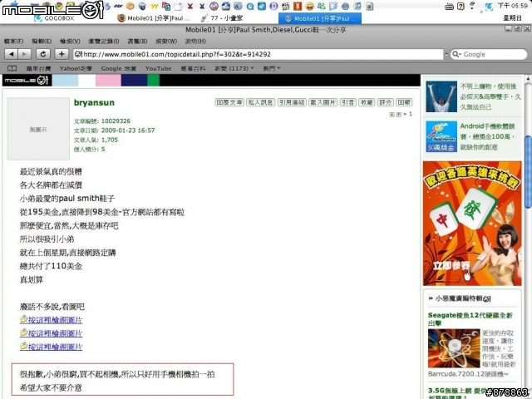
Task: Reload the page with the circular arrow button
Action: pyautogui.click(x=43, y=54)
